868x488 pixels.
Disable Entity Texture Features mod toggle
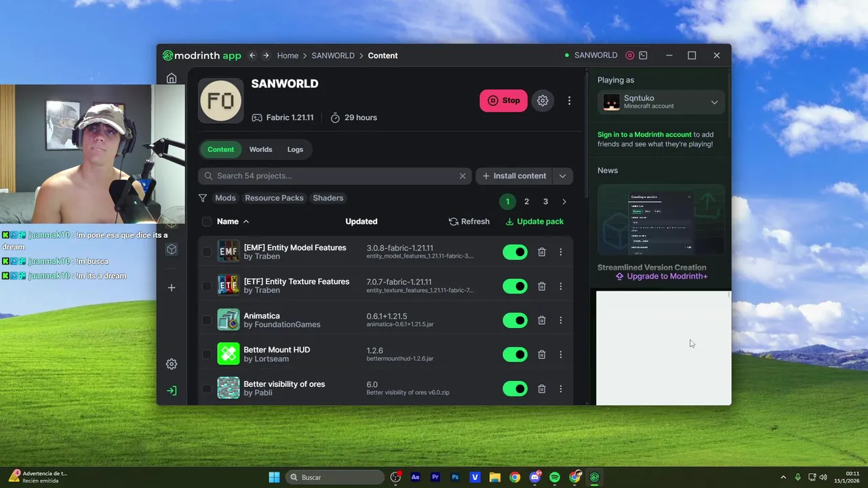[515, 286]
